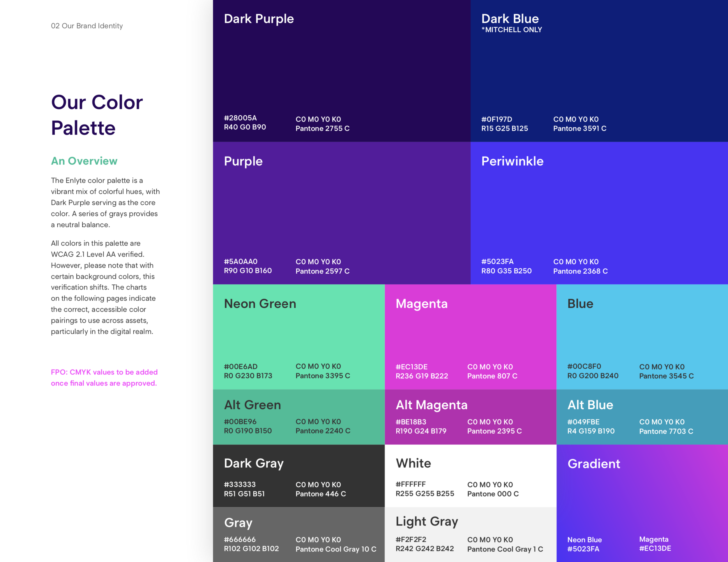Click the Gradient color block
Image resolution: width=728 pixels, height=562 pixels.
[x=642, y=503]
